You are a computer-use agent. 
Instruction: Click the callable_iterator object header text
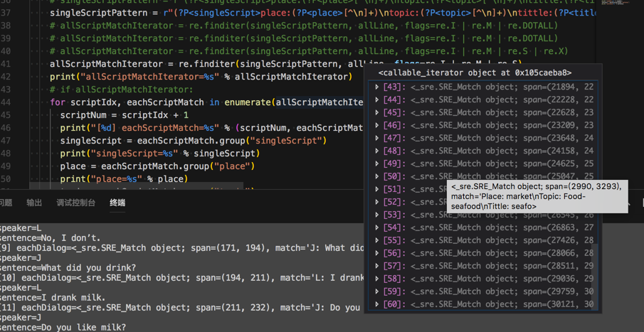(475, 73)
